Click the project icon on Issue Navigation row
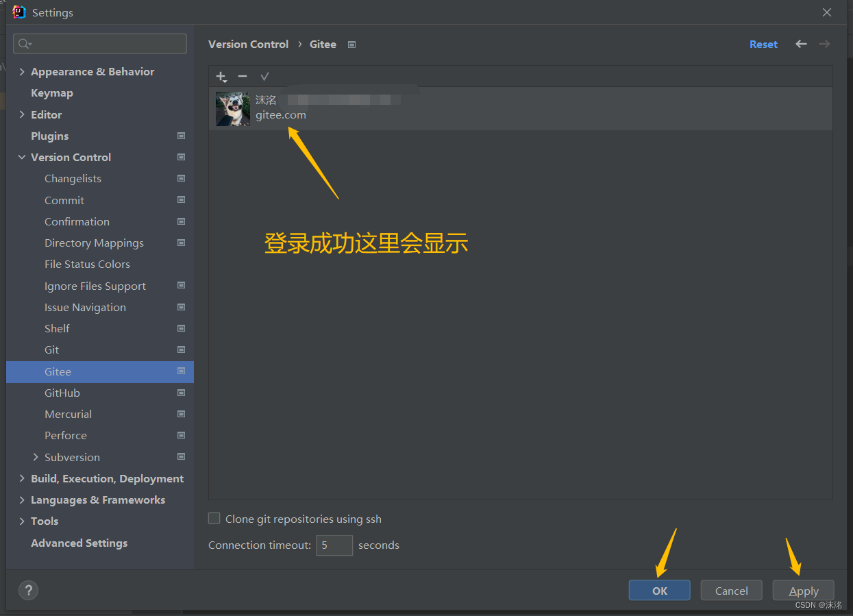853x616 pixels. pos(181,307)
